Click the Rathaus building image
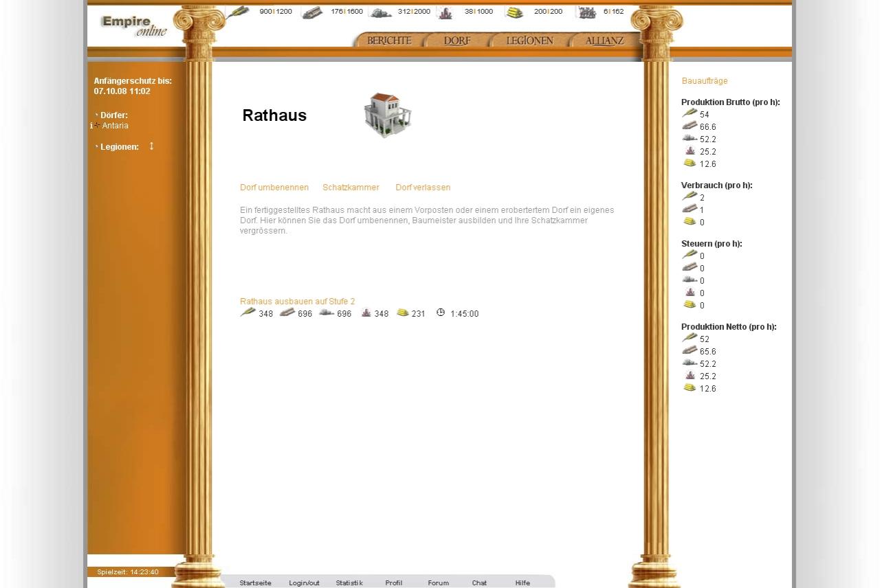Viewport: 880px width, 588px height. coord(387,115)
